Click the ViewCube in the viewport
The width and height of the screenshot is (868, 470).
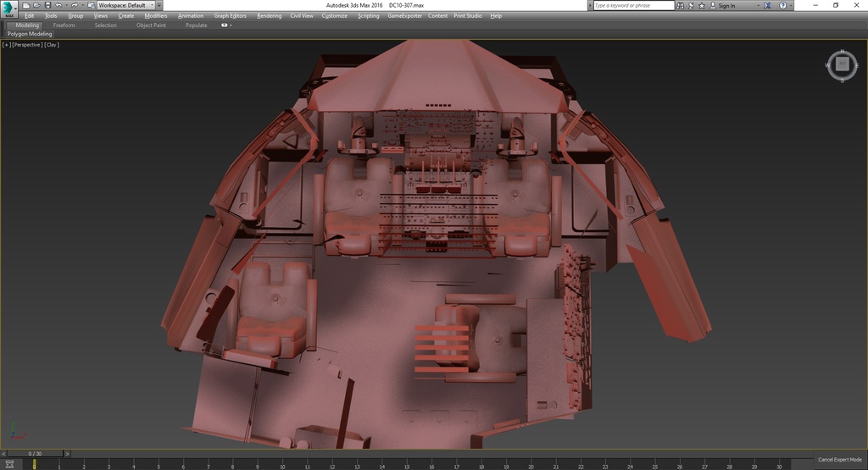tap(842, 64)
